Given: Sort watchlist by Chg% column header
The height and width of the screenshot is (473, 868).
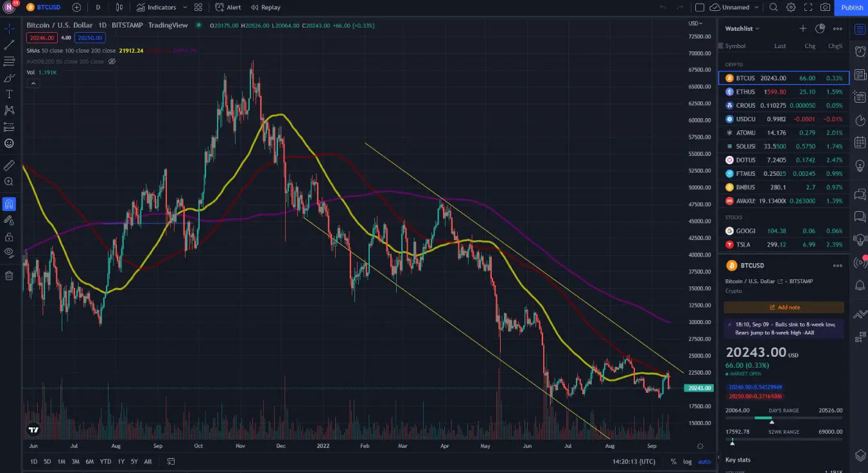Looking at the screenshot, I should click(835, 46).
